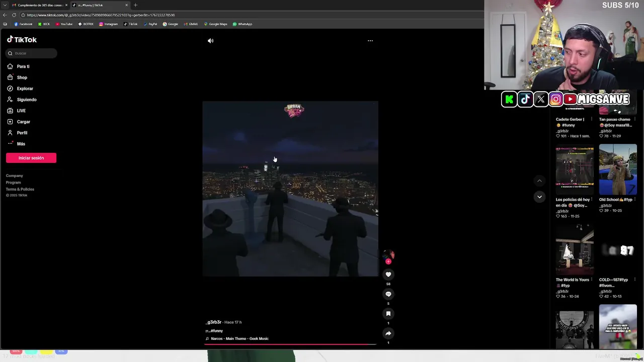The height and width of the screenshot is (362, 644).
Task: Open the Los policías dé hoy video thumbnail
Action: (x=575, y=169)
